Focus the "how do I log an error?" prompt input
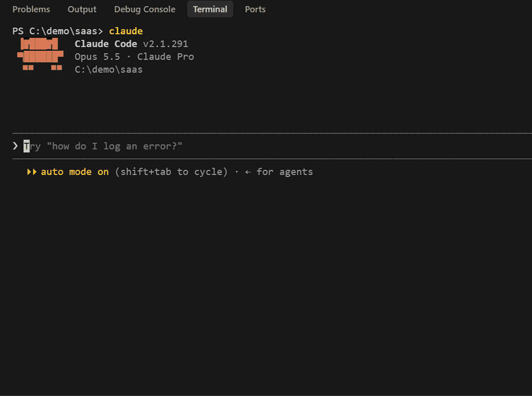 (x=272, y=146)
